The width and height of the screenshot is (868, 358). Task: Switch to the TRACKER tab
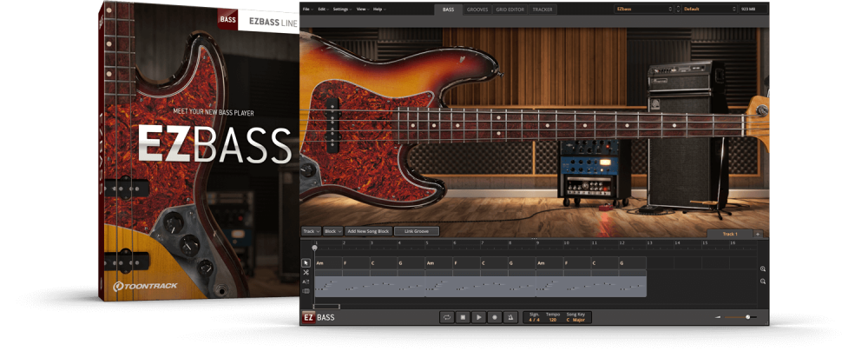click(542, 10)
